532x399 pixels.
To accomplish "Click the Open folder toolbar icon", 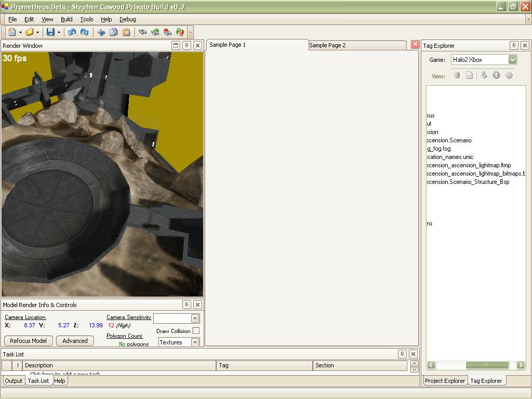I will coord(30,32).
